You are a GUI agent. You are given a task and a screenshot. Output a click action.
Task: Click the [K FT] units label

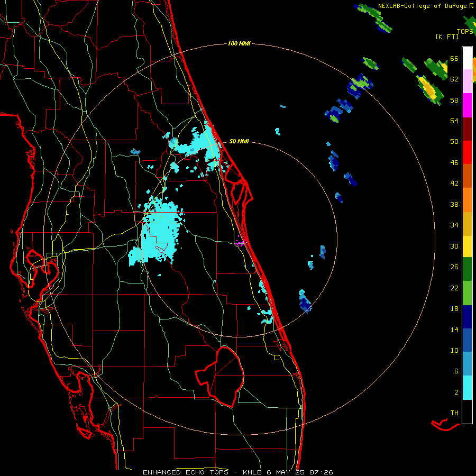coord(447,37)
